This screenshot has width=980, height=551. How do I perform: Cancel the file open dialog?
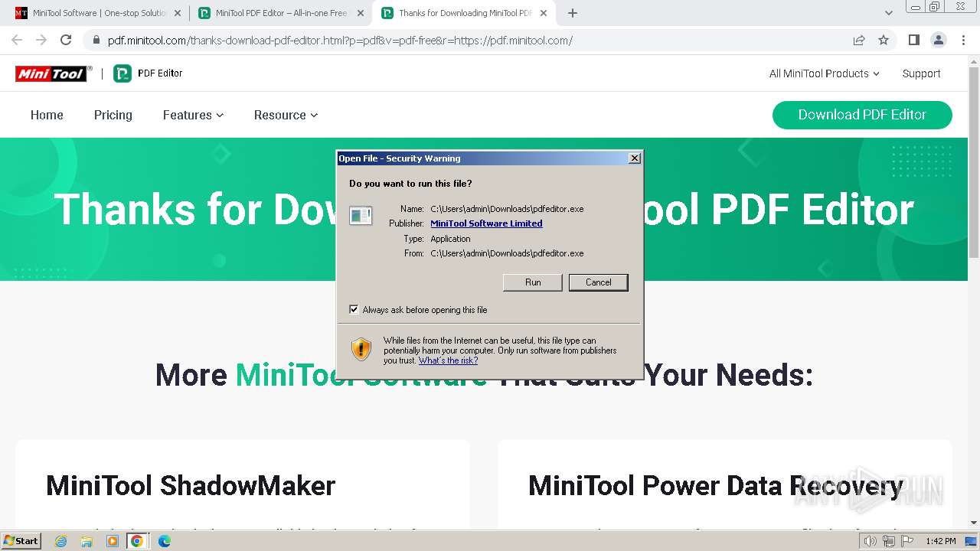(599, 282)
